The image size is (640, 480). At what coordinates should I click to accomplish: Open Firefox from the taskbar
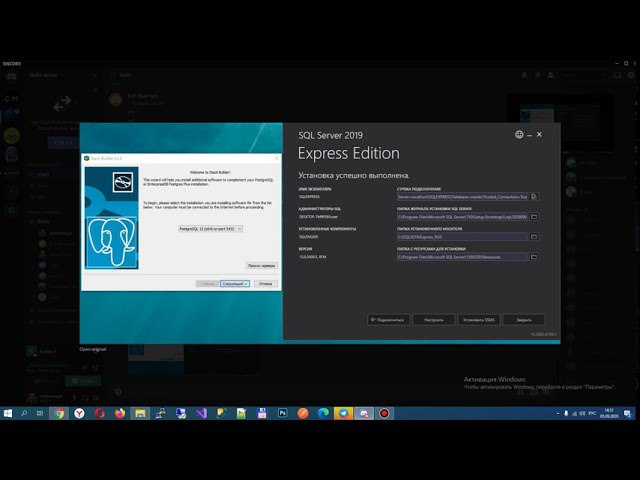pos(120,413)
